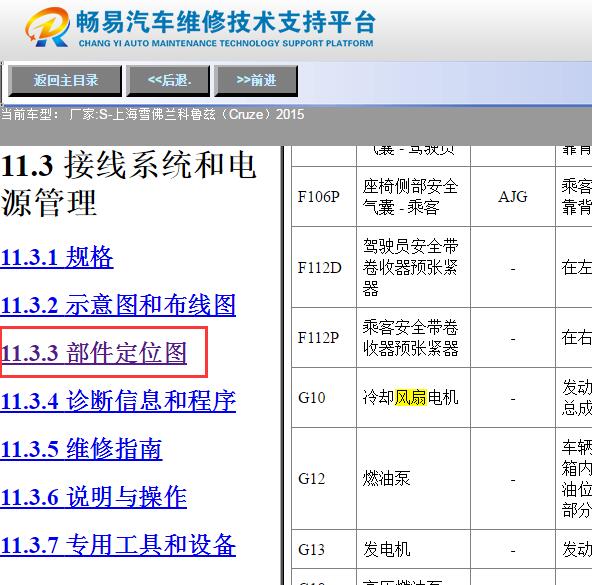Open the 11.3.1 规格 link
The image size is (592, 585).
click(x=57, y=258)
